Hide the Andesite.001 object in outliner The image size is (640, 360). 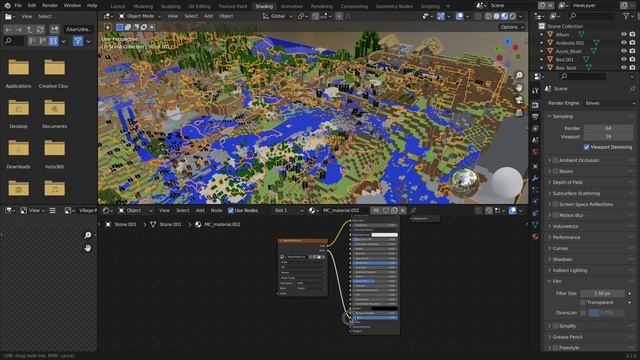pyautogui.click(x=623, y=43)
